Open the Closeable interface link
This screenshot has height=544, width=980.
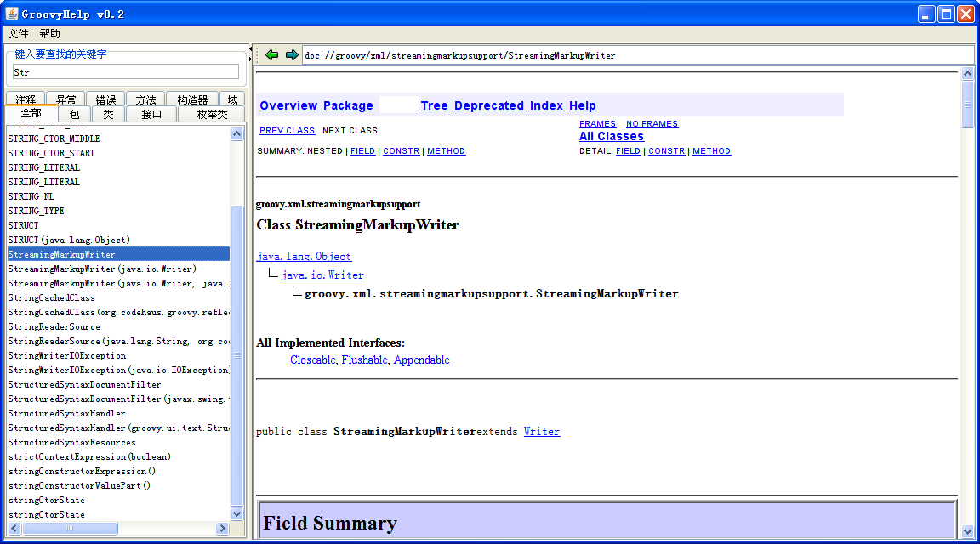click(313, 360)
